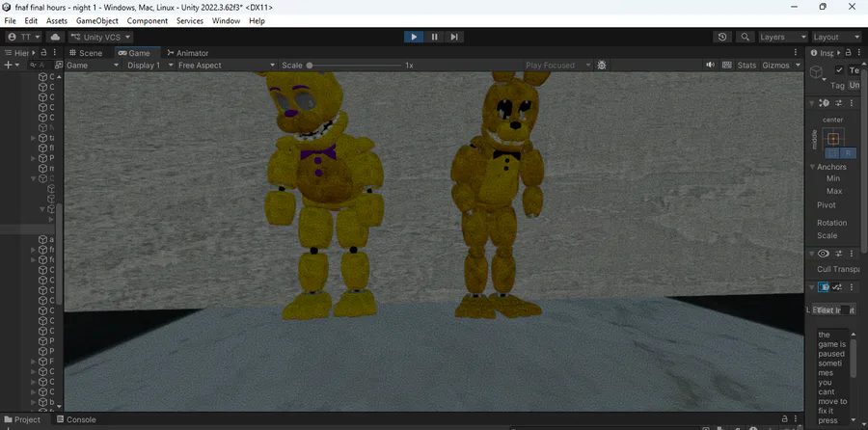Switch to the Scene tab

[x=86, y=53]
